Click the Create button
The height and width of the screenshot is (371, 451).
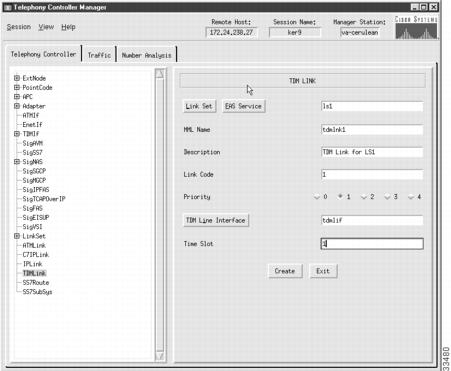coord(285,271)
